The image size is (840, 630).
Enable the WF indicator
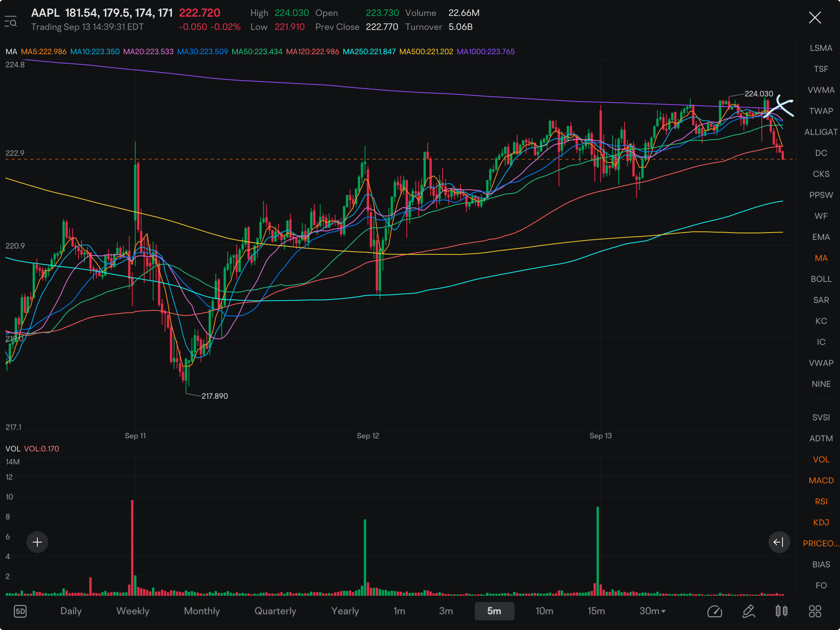click(821, 216)
